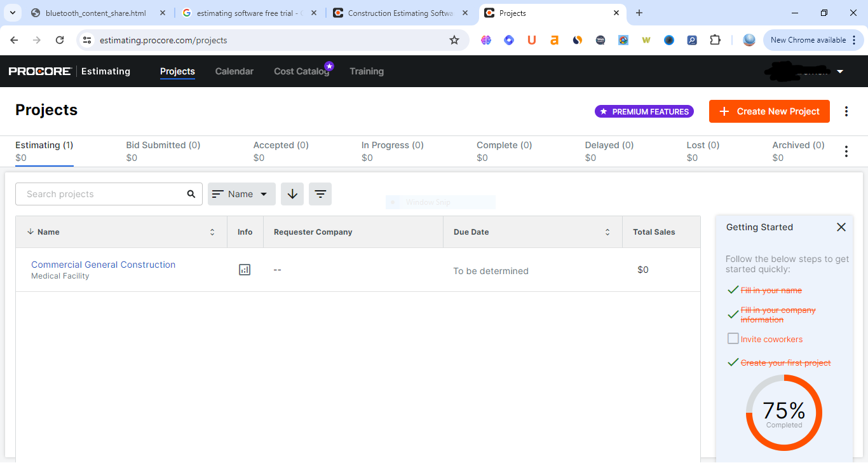Click the Create New Project button

769,111
